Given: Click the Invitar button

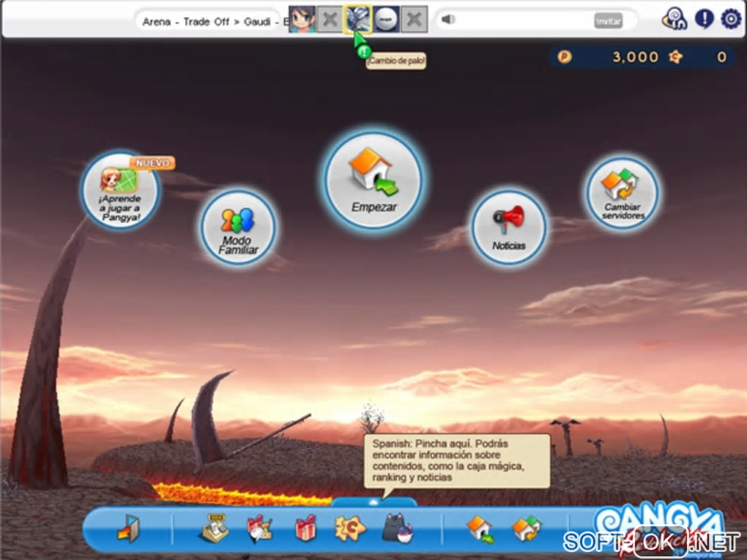Looking at the screenshot, I should pyautogui.click(x=608, y=20).
